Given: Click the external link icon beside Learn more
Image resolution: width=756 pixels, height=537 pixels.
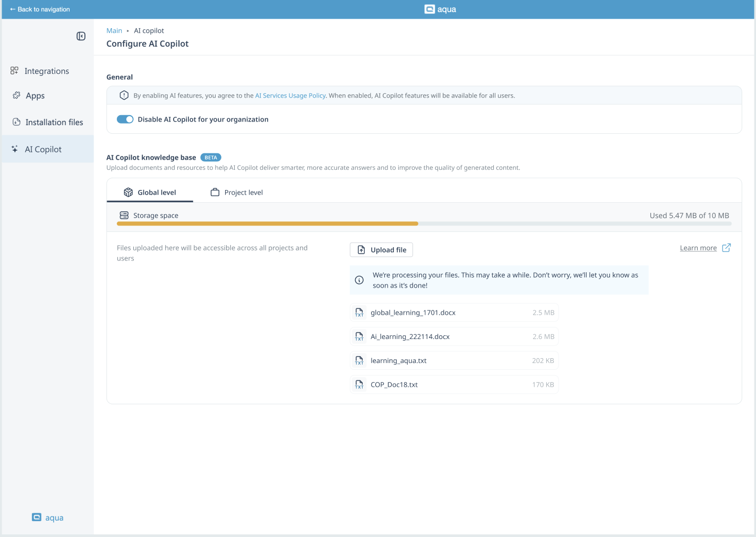Looking at the screenshot, I should pos(726,248).
